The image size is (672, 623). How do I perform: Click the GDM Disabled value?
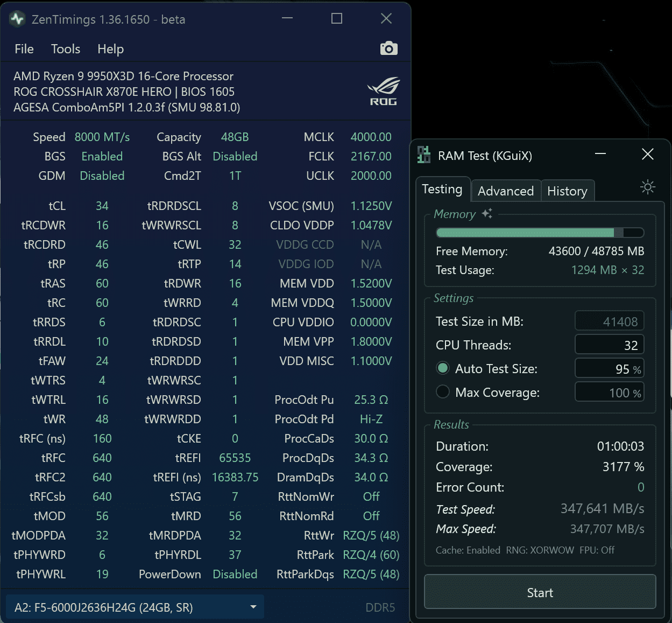(x=102, y=176)
